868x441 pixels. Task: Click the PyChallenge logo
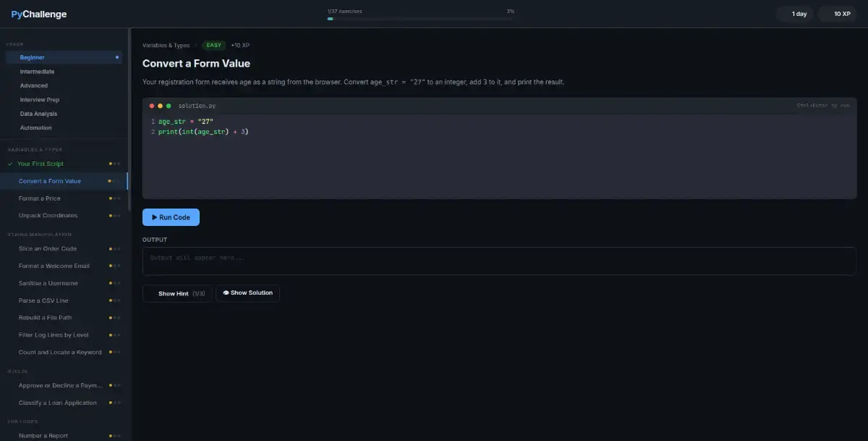point(39,14)
